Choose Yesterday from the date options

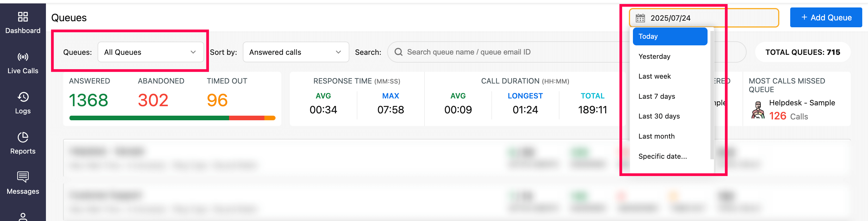point(654,56)
